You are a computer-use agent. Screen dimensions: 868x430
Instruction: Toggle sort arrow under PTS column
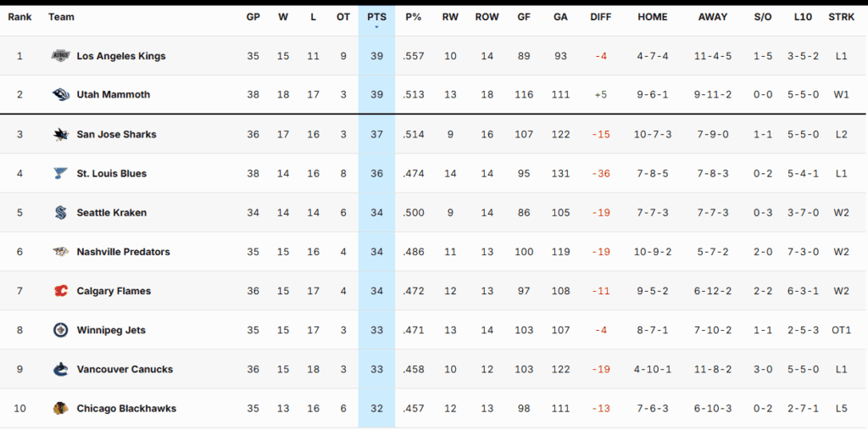click(x=376, y=27)
